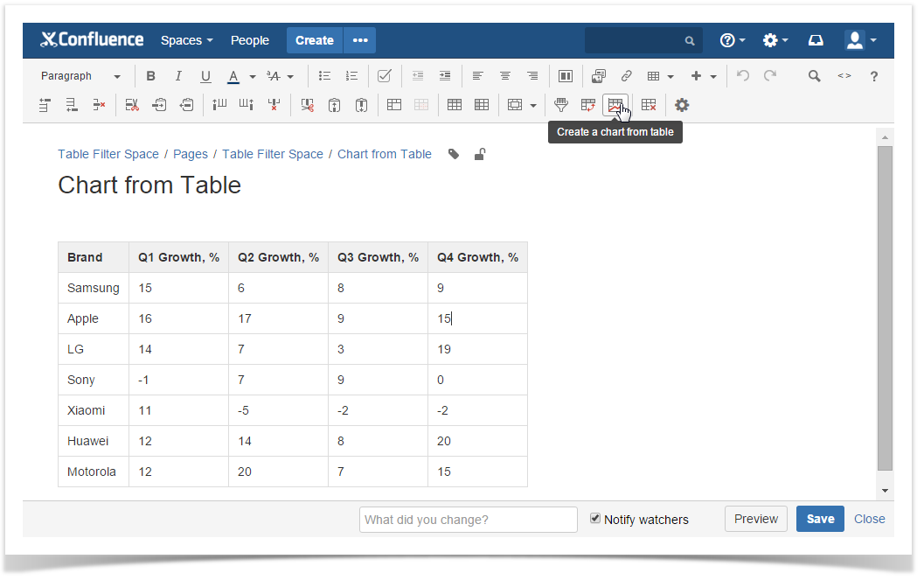The height and width of the screenshot is (580, 924).
Task: Focus the 'What did you change?' field
Action: click(469, 520)
